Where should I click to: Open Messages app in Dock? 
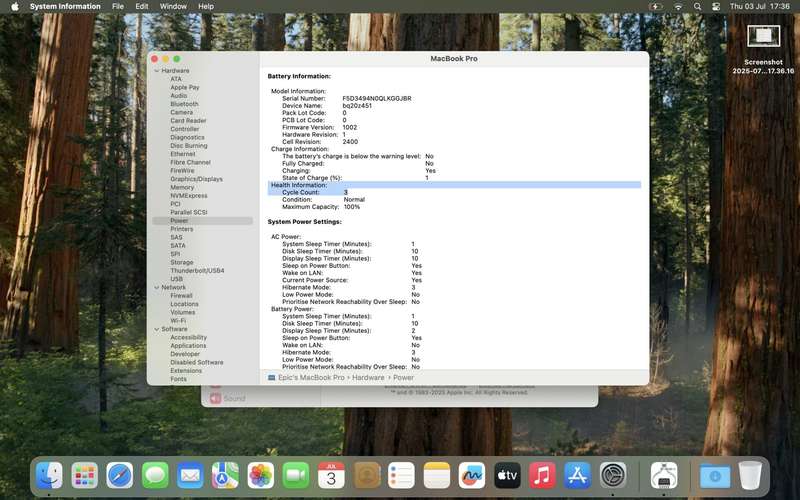pos(155,475)
